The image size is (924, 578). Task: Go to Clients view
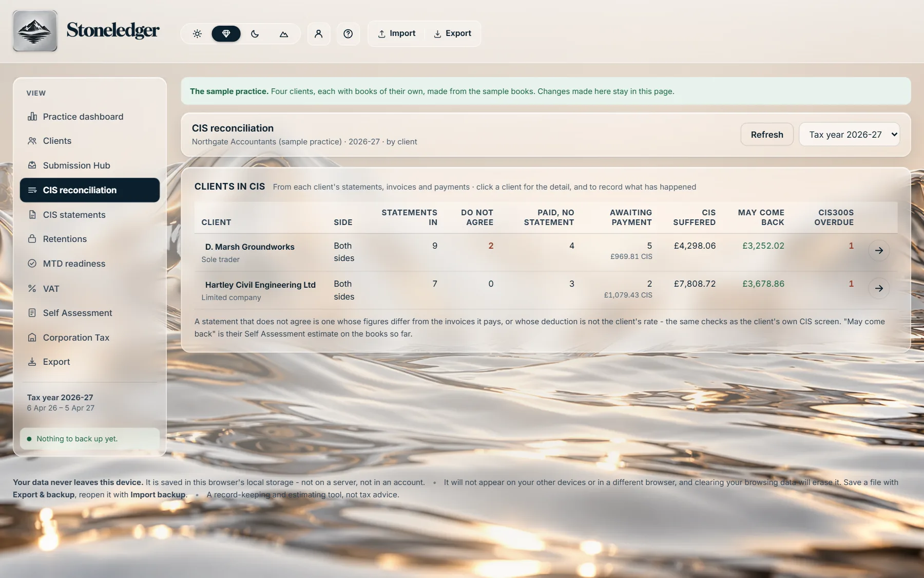(x=90, y=141)
